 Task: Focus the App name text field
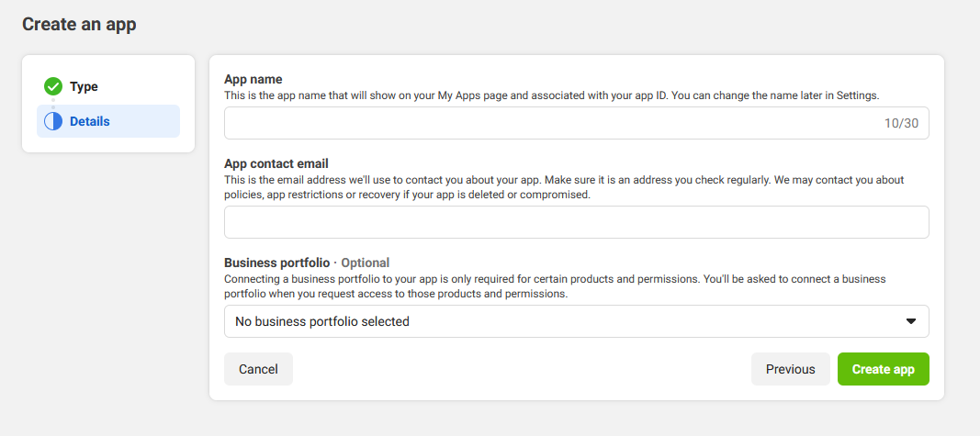[x=576, y=123]
